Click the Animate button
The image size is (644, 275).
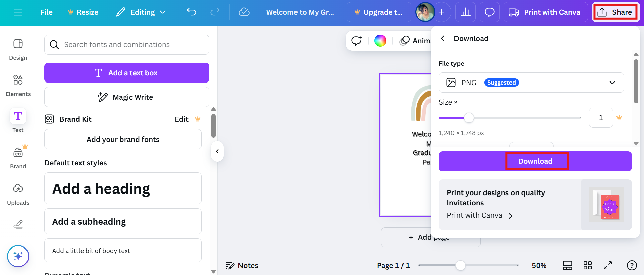(x=415, y=41)
